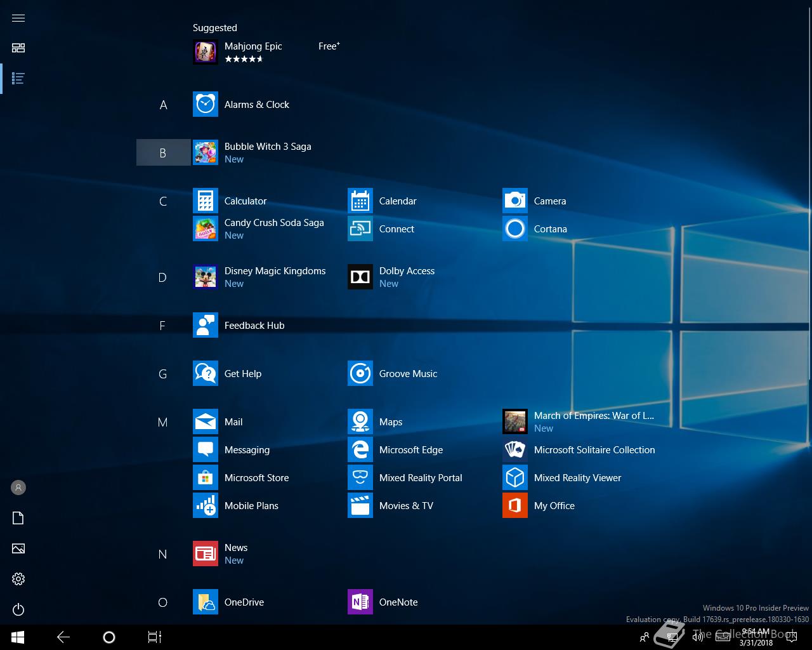
Task: Launch the OneDrive icon
Action: [x=206, y=602]
